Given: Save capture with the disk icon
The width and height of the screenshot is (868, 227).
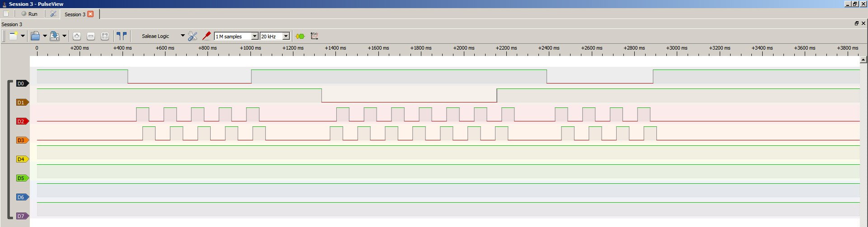Looking at the screenshot, I should point(54,36).
